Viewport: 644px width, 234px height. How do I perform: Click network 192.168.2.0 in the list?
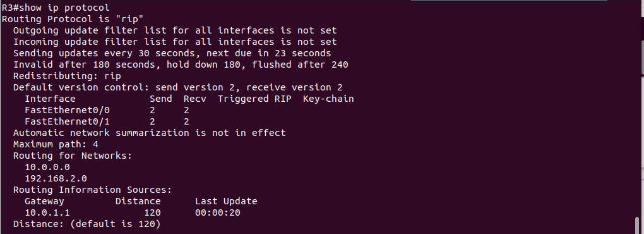pyautogui.click(x=56, y=178)
